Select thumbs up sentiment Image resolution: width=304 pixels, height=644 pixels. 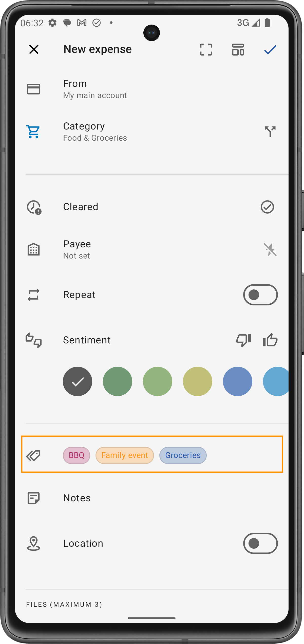pos(270,340)
